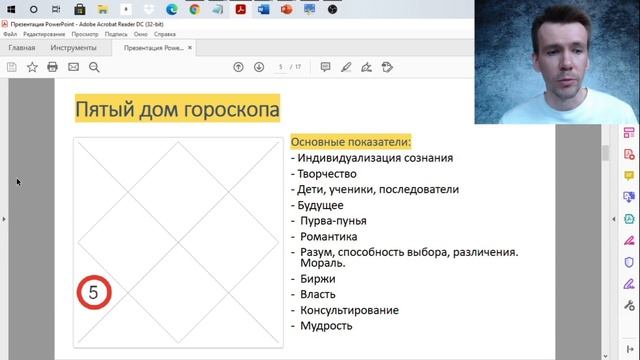
Task: Open PowerPoint from the taskbar
Action: (287, 9)
